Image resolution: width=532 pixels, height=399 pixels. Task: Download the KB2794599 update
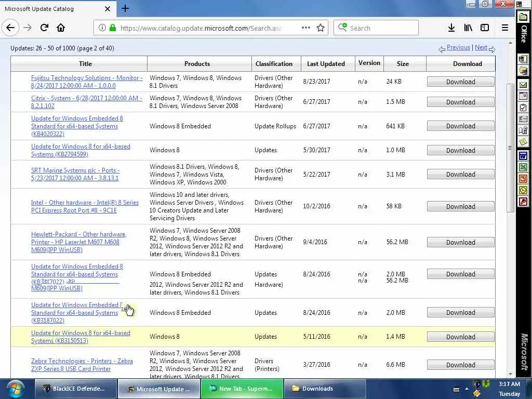click(x=460, y=150)
